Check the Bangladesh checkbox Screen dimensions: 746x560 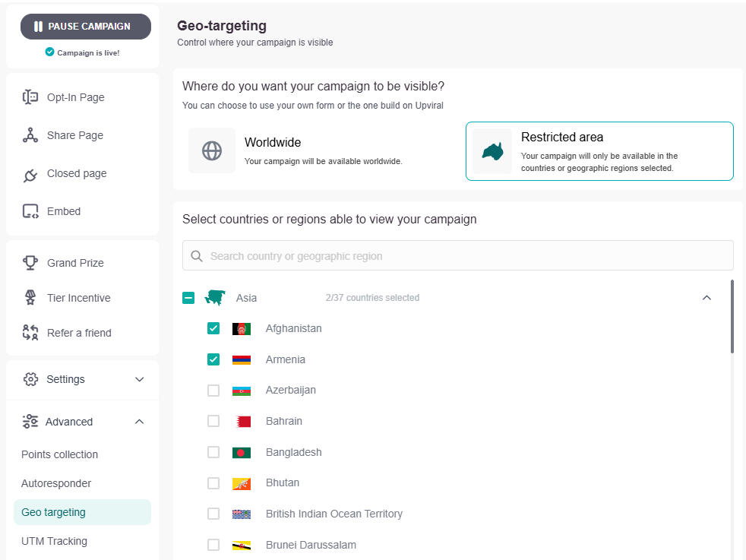[x=213, y=452]
